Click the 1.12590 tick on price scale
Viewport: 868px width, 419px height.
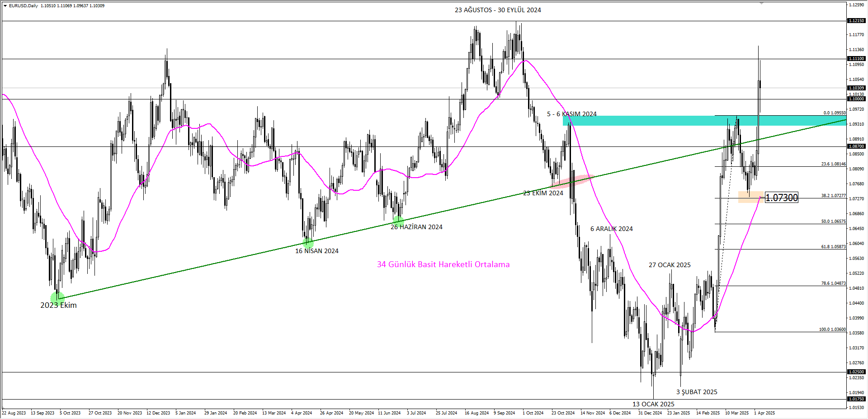pos(856,5)
